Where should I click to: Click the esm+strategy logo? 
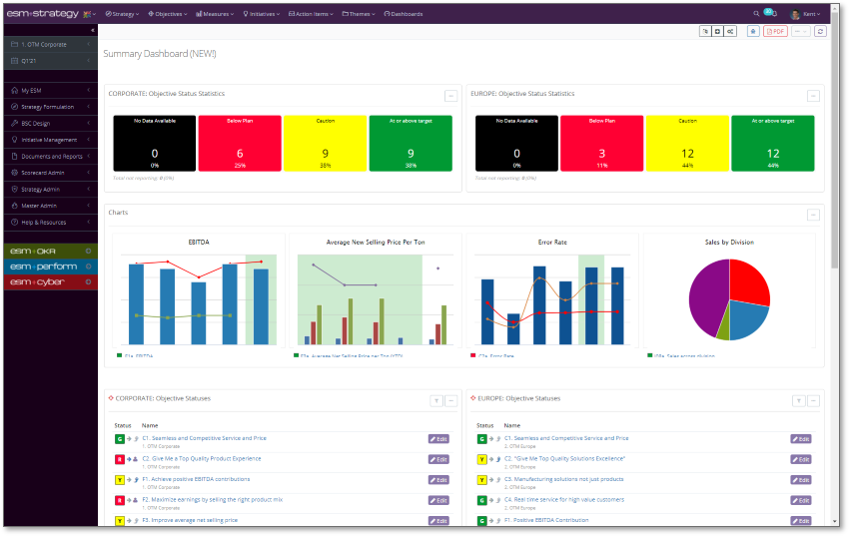(x=44, y=14)
